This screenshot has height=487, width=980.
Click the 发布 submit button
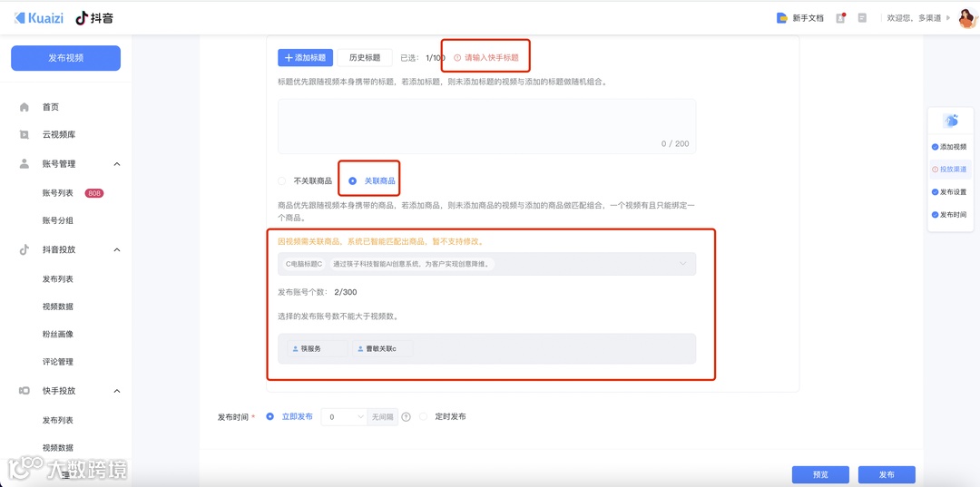[x=887, y=474]
